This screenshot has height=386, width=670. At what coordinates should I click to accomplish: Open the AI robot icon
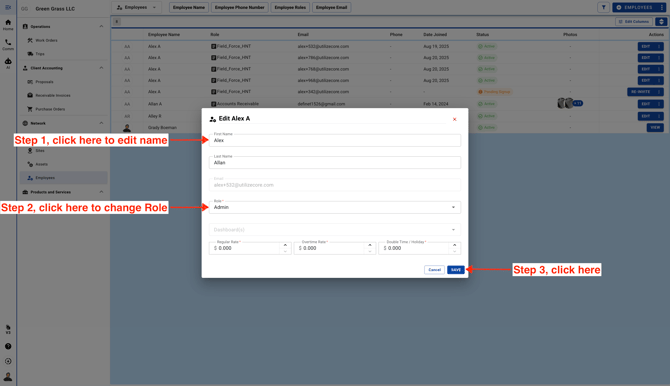coord(8,64)
